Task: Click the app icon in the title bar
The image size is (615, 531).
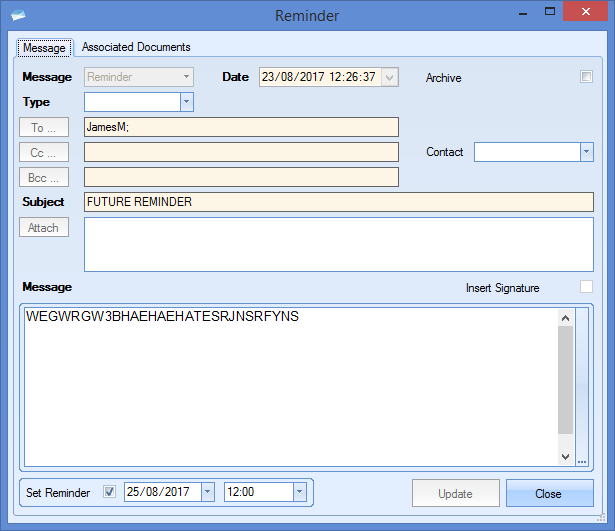Action: [18, 16]
